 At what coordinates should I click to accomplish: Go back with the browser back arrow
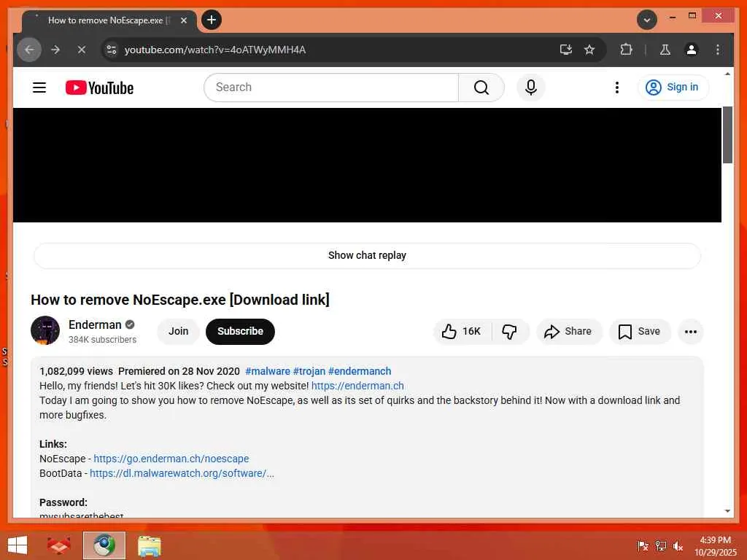pos(29,50)
